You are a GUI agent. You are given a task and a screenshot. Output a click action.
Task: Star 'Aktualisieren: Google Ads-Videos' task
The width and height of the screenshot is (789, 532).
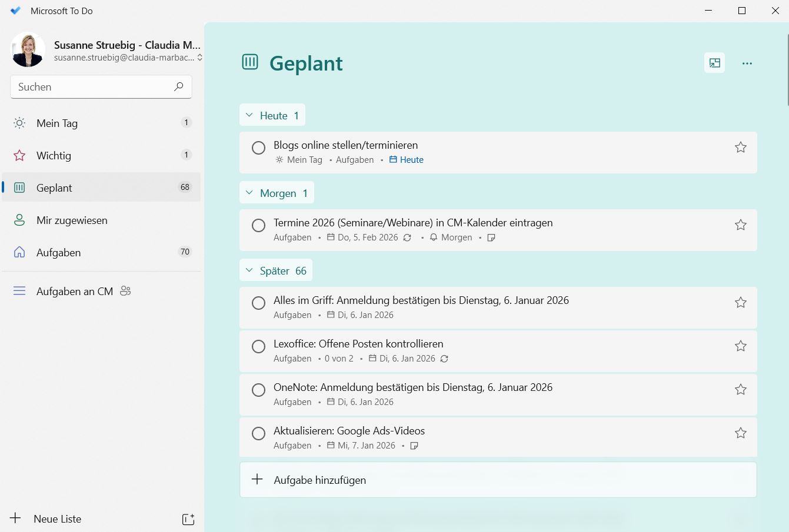pos(741,433)
